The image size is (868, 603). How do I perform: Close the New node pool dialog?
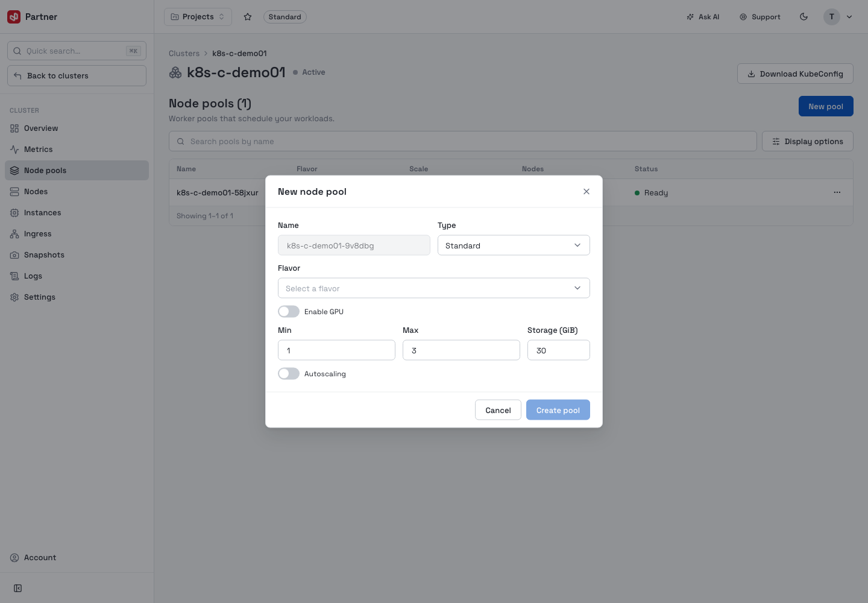(587, 192)
